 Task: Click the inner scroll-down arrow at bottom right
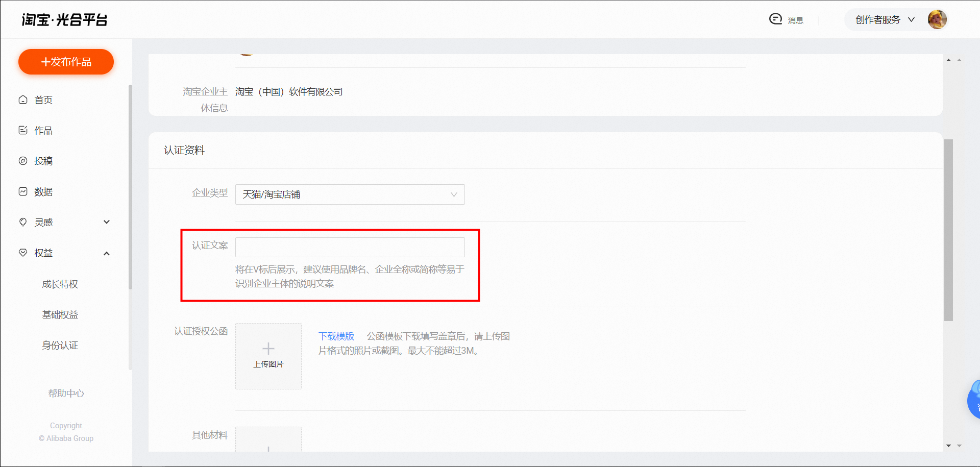pyautogui.click(x=948, y=446)
